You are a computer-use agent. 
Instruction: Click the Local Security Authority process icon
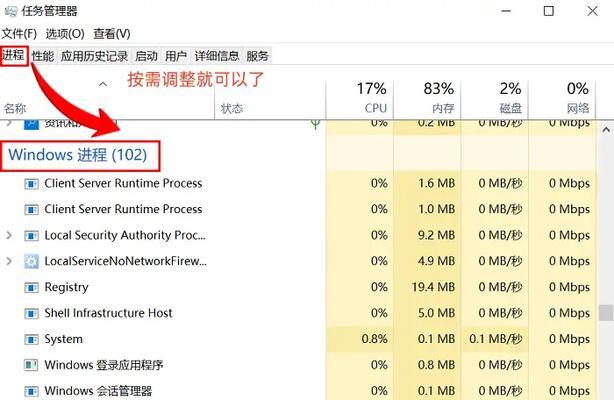pyautogui.click(x=31, y=236)
